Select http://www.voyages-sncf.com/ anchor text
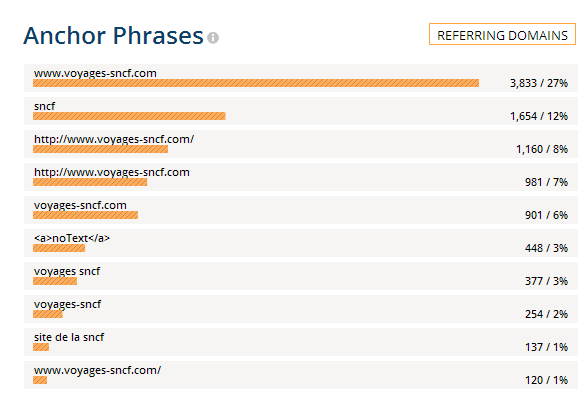The image size is (581, 394). pos(114,139)
